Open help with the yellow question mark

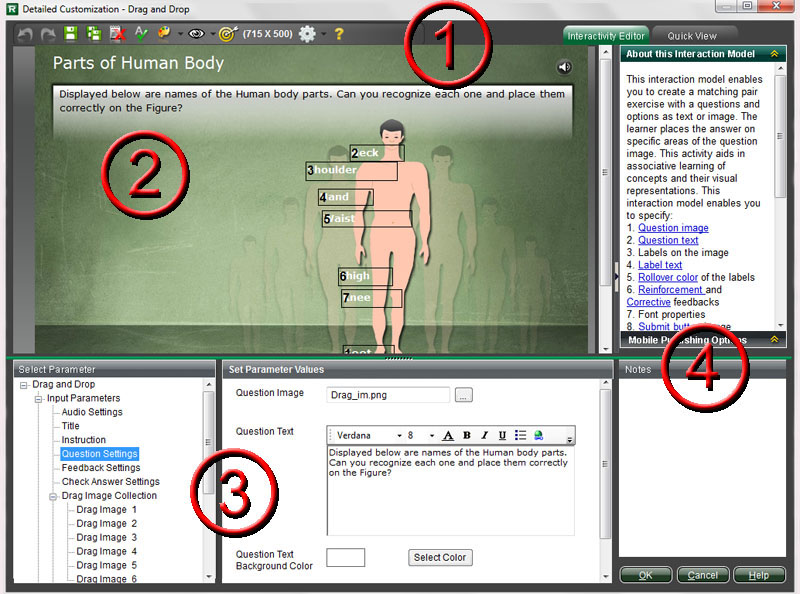(x=339, y=34)
